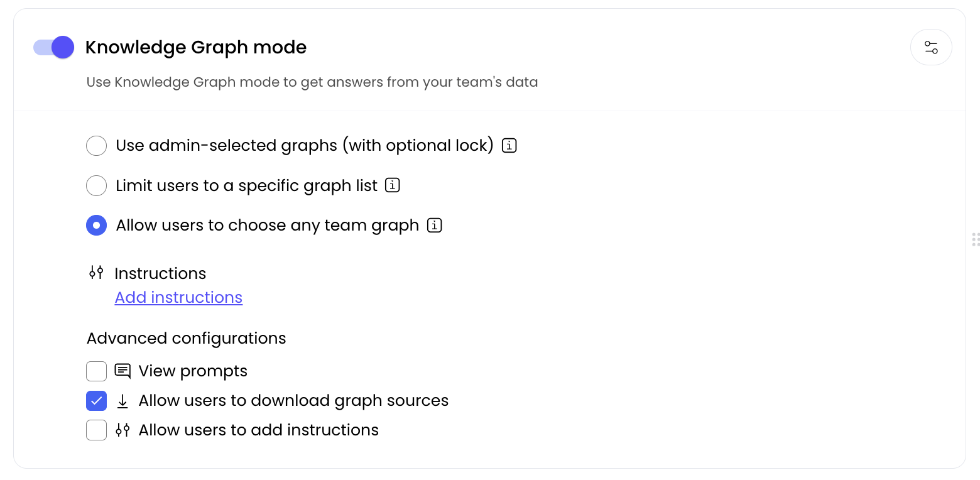
Task: Uncheck 'Allow users to download graph sources'
Action: (x=96, y=401)
